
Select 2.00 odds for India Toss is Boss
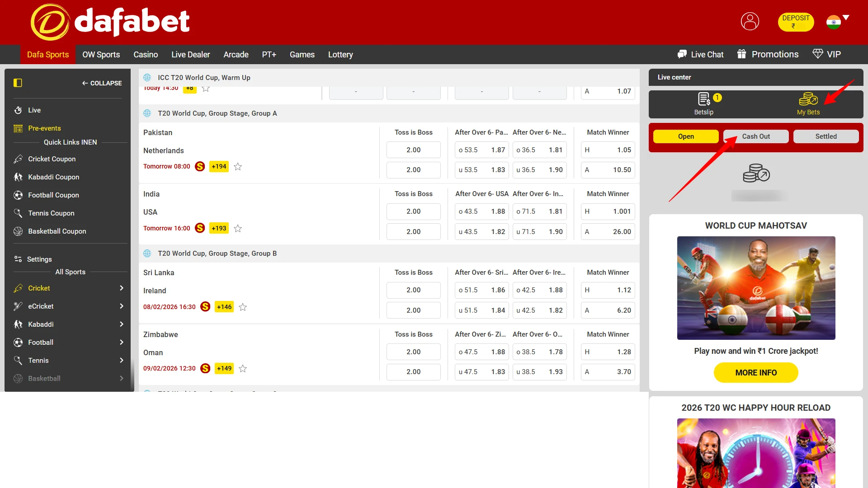pos(413,211)
